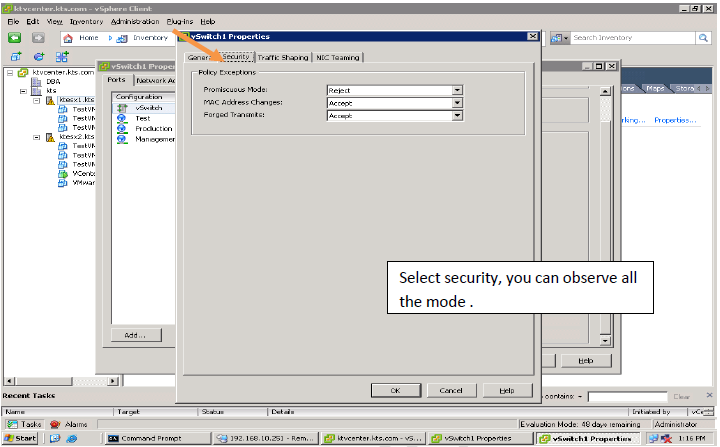This screenshot has height=447, width=720.
Task: Collapse the ktvcenter.kts.com root node
Action: (x=10, y=73)
